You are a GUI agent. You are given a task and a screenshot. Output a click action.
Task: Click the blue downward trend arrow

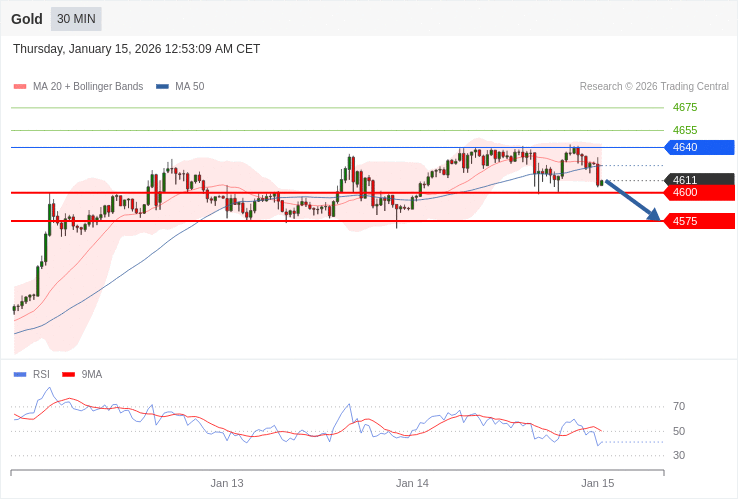[632, 200]
